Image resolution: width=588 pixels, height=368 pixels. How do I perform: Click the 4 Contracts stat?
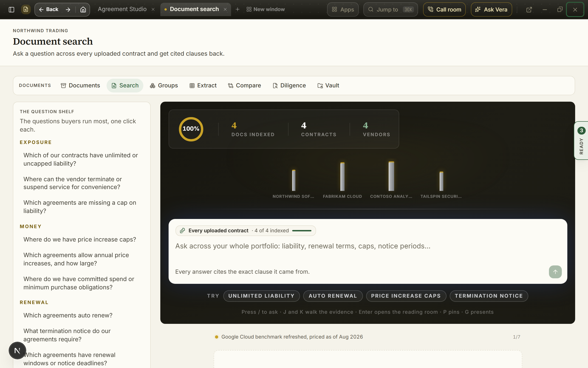[319, 129]
